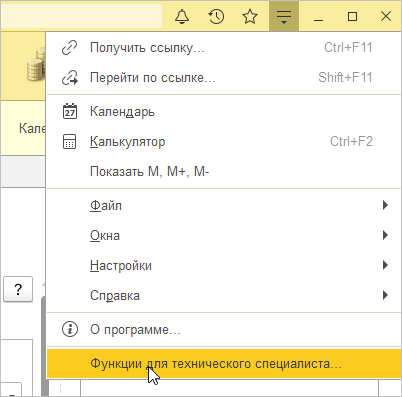The image size is (402, 397).
Task: Expand the Окна submenu arrow
Action: tap(385, 235)
